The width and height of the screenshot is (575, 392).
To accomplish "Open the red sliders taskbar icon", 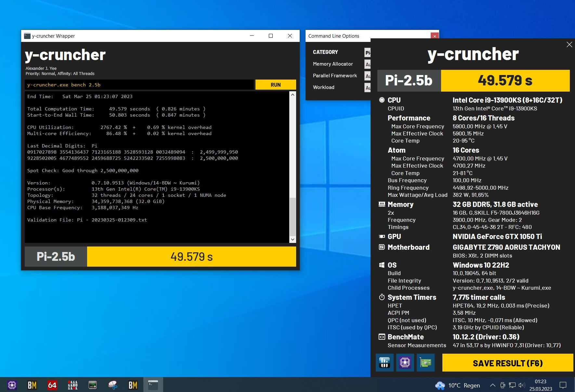I will click(72, 385).
